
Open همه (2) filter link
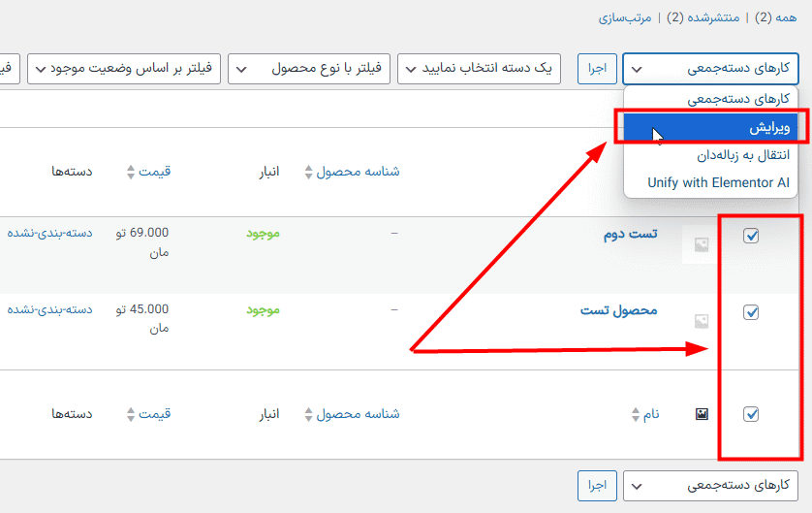tap(776, 17)
